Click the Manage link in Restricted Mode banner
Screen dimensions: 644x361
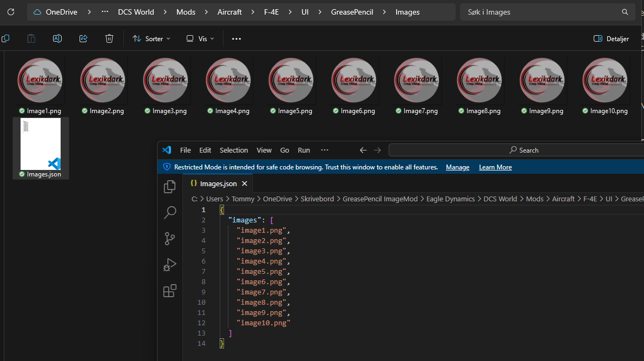point(457,167)
